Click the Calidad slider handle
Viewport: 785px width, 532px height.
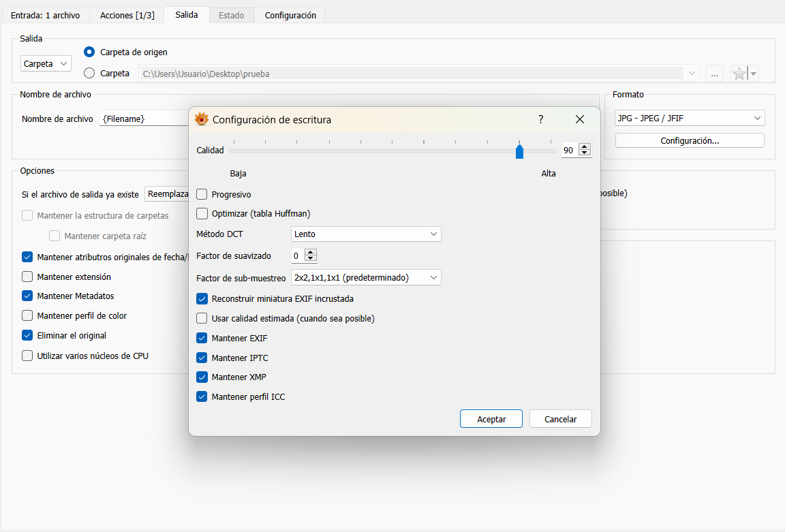click(x=519, y=151)
